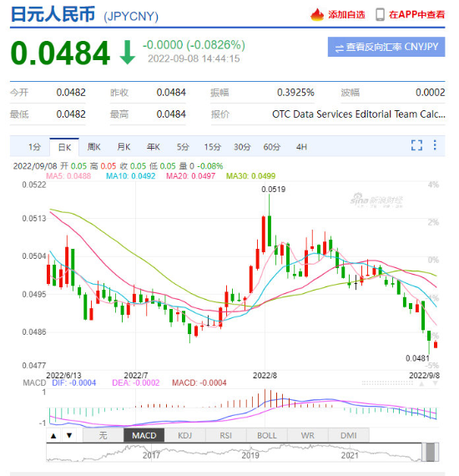Open the 4H chart tab
This screenshot has height=476, width=459.
click(x=301, y=147)
